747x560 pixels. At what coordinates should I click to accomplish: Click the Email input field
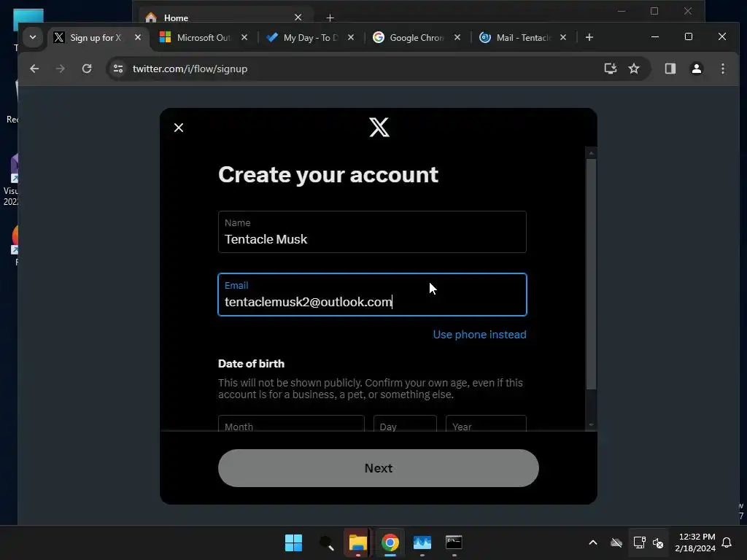pos(372,295)
